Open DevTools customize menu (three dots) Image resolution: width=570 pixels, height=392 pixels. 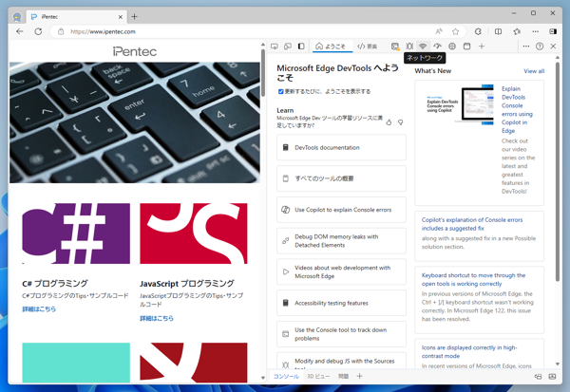[526, 47]
